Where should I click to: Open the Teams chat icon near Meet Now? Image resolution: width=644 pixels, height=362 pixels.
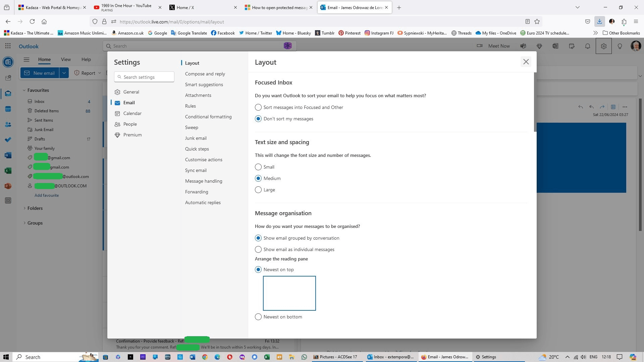coord(523,46)
